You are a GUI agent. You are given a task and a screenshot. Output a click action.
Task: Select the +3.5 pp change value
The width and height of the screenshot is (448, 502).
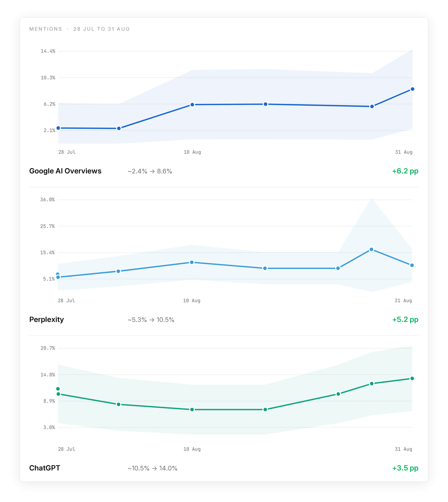pos(405,468)
